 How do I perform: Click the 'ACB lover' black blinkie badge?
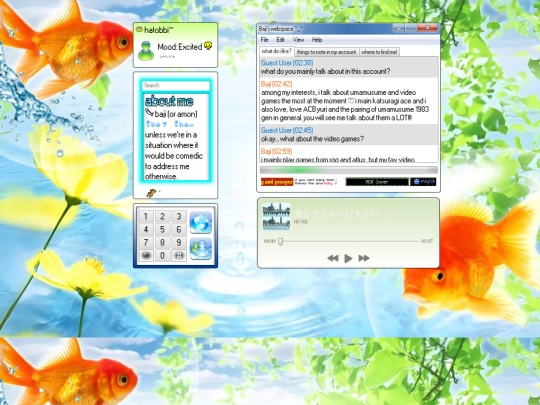pos(377,182)
